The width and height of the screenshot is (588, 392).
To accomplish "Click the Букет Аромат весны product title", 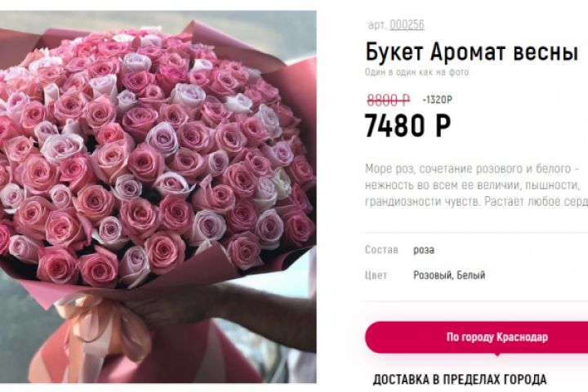I will click(x=472, y=51).
